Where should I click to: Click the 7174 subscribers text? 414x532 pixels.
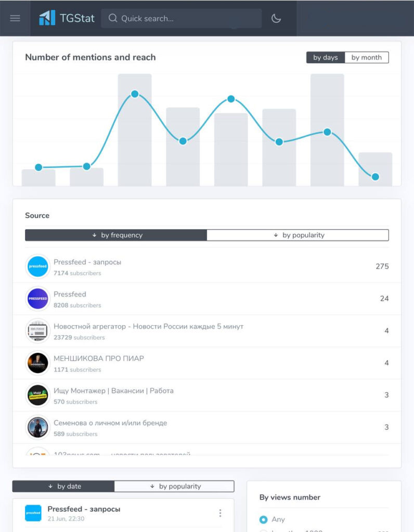(x=77, y=273)
